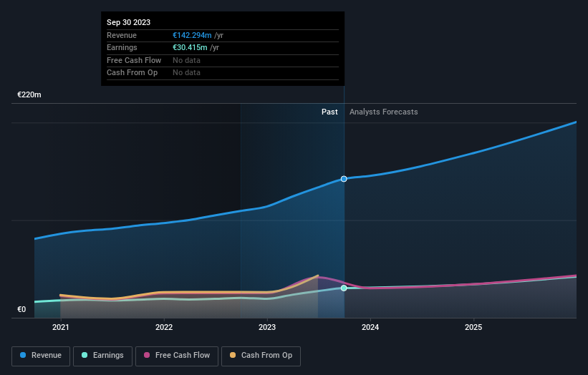Toggle the Free Cash Flow series in the legend
This screenshot has height=375, width=588.
coord(177,356)
